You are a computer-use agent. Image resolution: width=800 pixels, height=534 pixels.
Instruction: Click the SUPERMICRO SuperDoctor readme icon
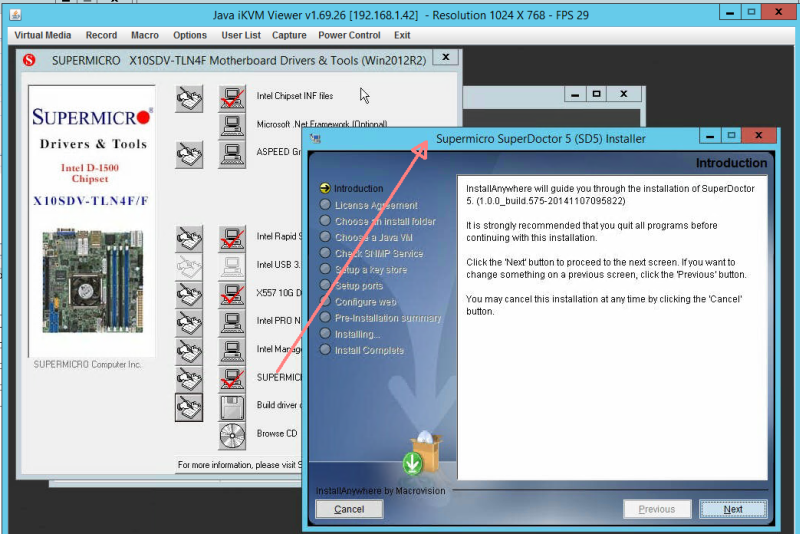[x=189, y=379]
